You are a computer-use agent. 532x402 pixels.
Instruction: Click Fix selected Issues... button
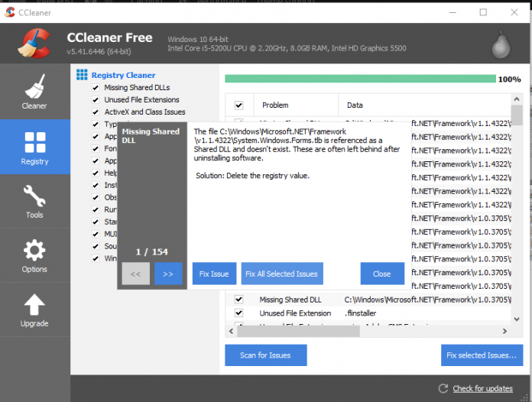pyautogui.click(x=482, y=355)
